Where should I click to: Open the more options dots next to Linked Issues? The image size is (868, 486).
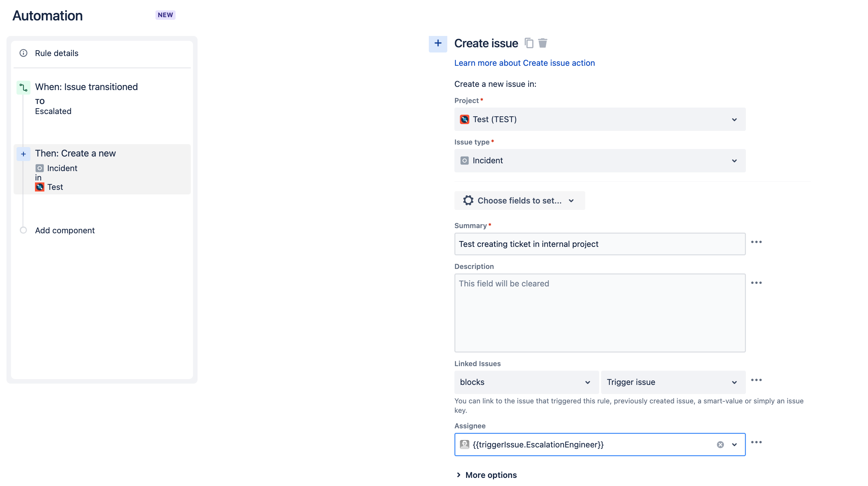click(756, 380)
